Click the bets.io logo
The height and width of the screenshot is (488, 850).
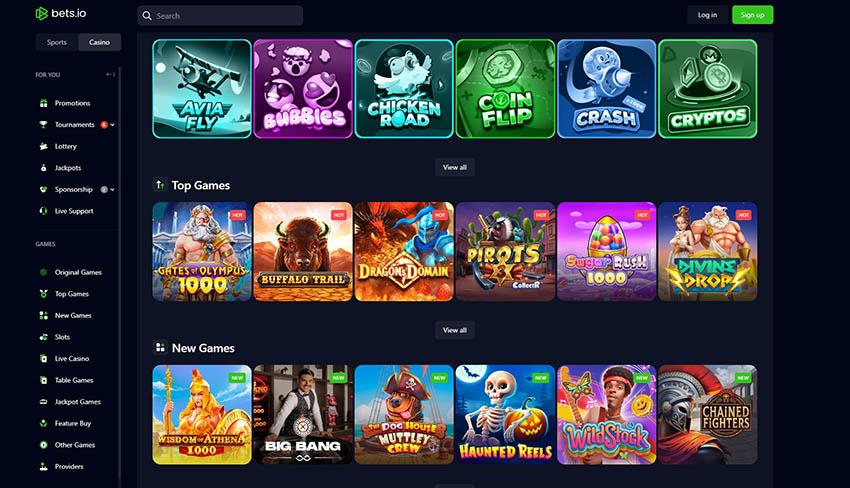[61, 14]
